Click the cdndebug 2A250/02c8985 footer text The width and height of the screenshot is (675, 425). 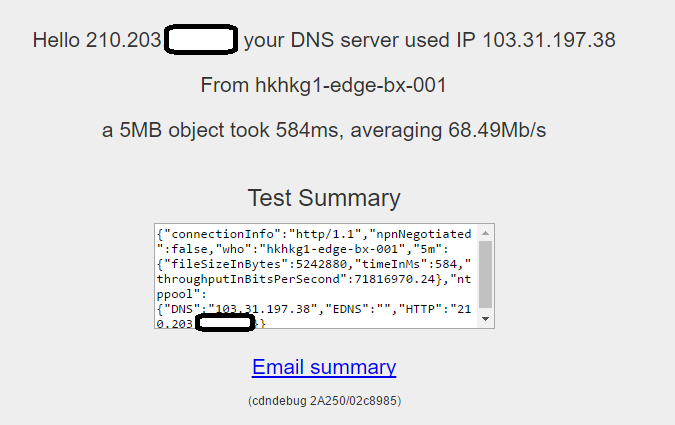[x=324, y=401]
